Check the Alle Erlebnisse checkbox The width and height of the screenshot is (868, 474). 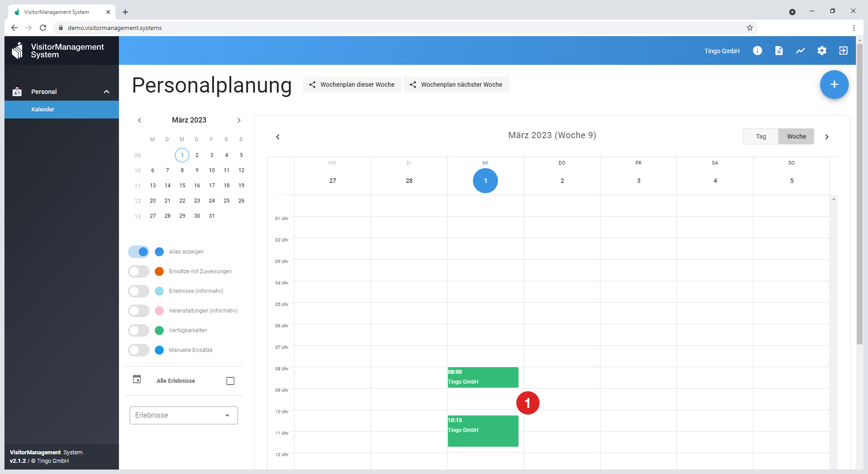230,381
